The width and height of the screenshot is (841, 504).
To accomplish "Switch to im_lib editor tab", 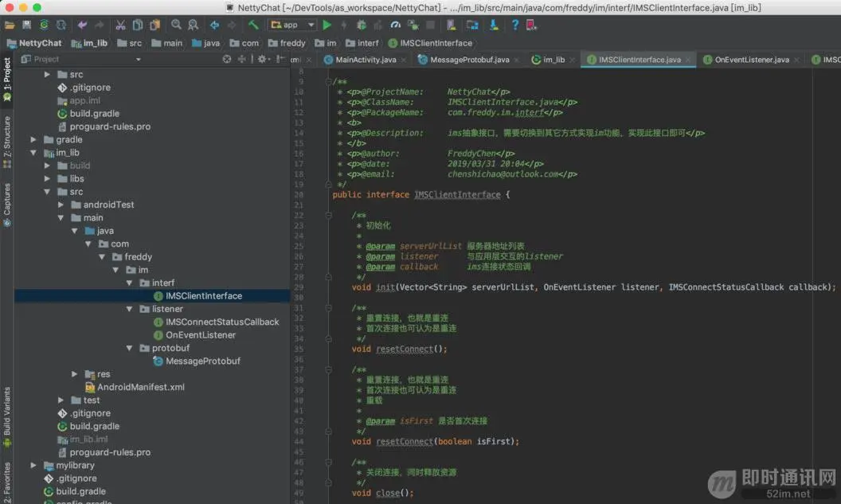I will pos(554,60).
